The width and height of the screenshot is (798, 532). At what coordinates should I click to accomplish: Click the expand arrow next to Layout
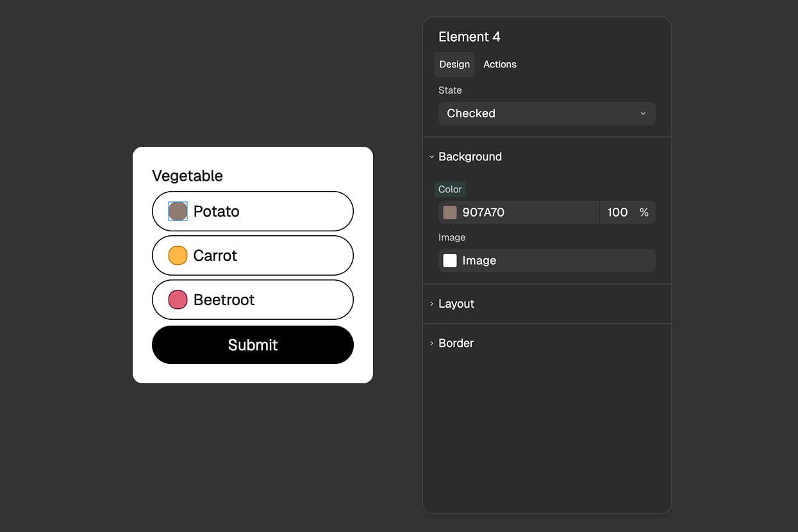pos(431,304)
